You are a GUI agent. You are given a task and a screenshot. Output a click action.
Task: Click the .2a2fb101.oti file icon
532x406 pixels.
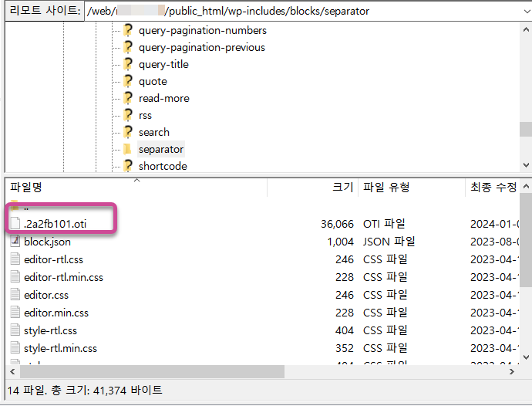[15, 224]
